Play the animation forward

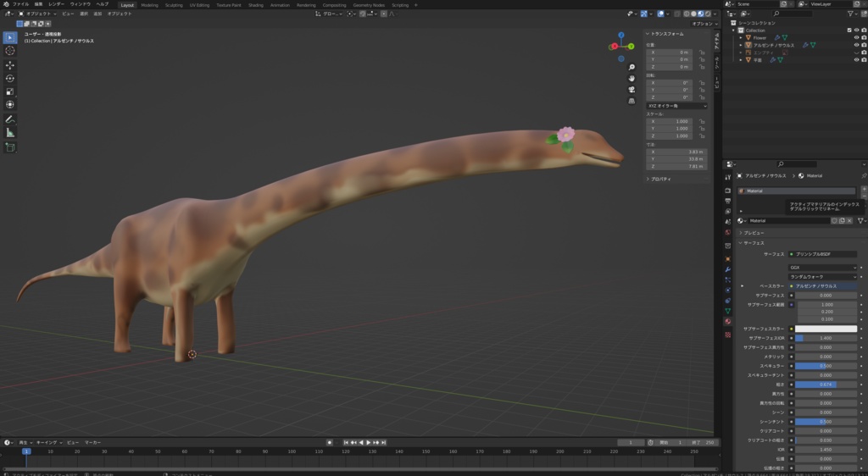368,442
